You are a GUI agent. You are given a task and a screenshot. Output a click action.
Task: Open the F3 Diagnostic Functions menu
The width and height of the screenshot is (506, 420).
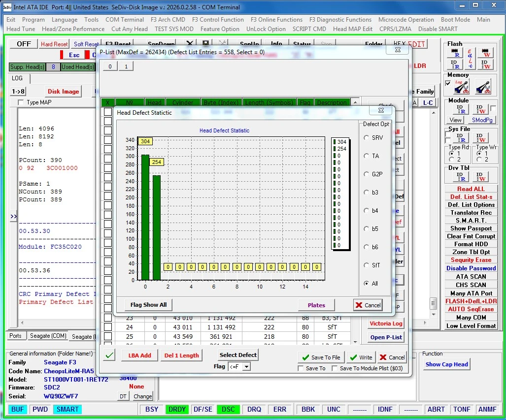pos(340,20)
